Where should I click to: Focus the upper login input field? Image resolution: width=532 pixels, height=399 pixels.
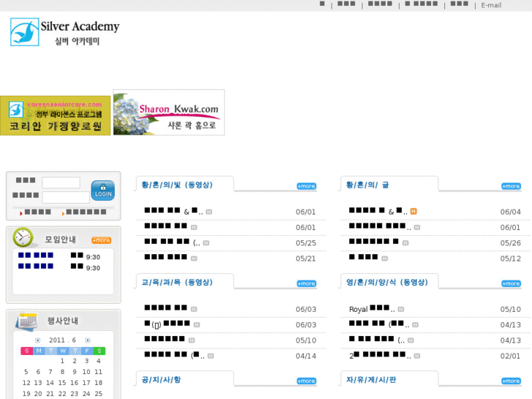(x=61, y=183)
